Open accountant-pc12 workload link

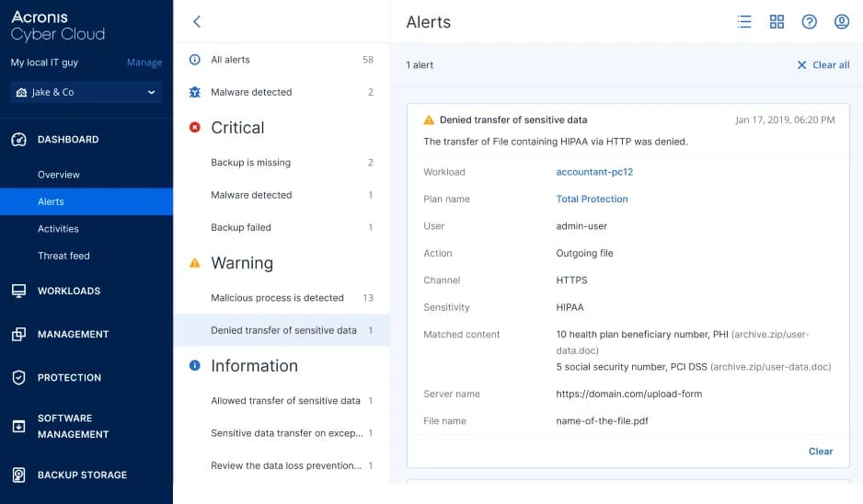point(594,172)
